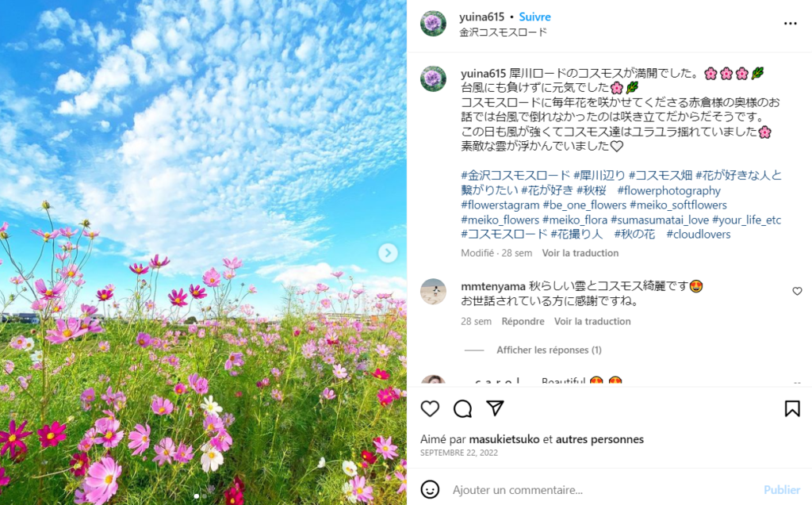Click Voir la traduction under the caption
Image resolution: width=812 pixels, height=505 pixels.
point(580,253)
